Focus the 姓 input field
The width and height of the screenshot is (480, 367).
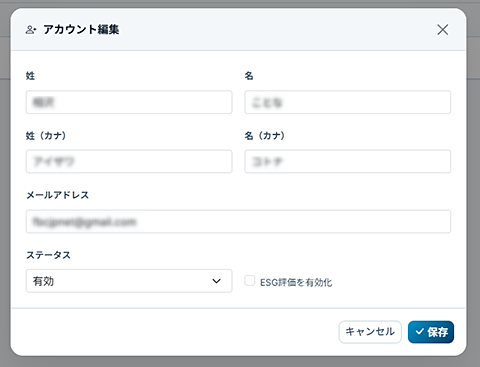[129, 102]
